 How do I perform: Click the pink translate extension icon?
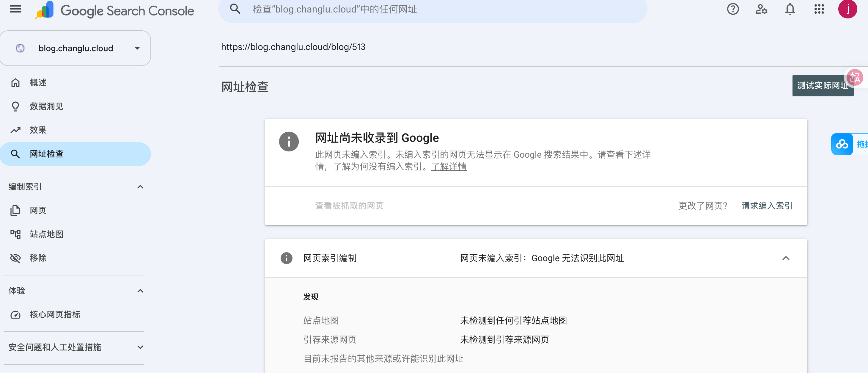[855, 78]
